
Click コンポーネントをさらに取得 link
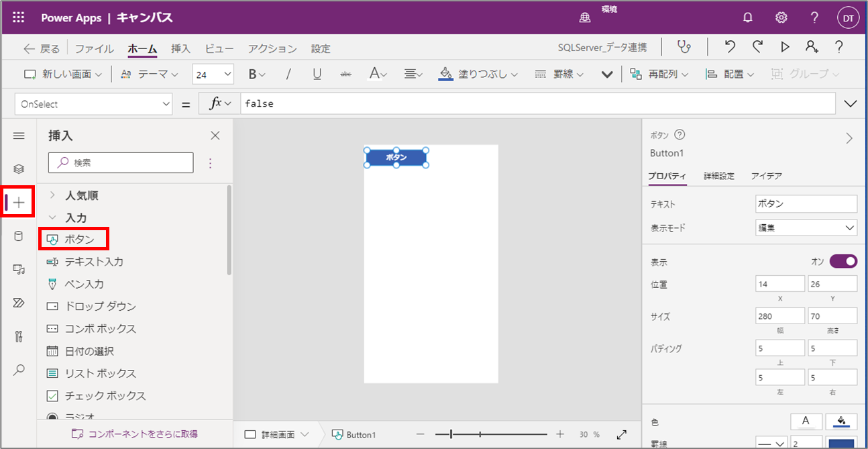point(134,434)
